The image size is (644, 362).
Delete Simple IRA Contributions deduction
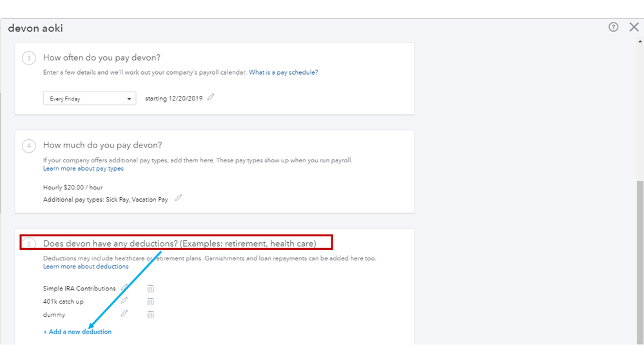pyautogui.click(x=150, y=289)
